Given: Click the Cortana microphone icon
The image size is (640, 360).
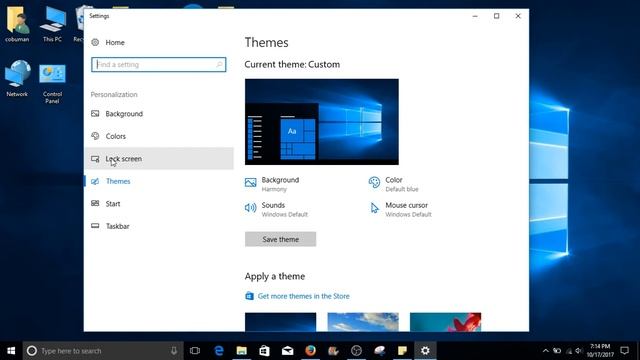Looking at the screenshot, I should [174, 351].
